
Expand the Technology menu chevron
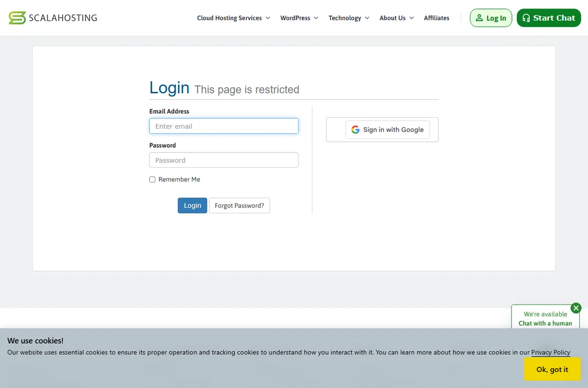(x=367, y=18)
